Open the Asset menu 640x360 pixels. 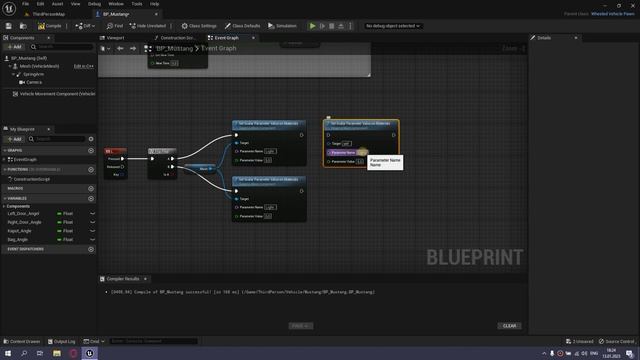57,4
